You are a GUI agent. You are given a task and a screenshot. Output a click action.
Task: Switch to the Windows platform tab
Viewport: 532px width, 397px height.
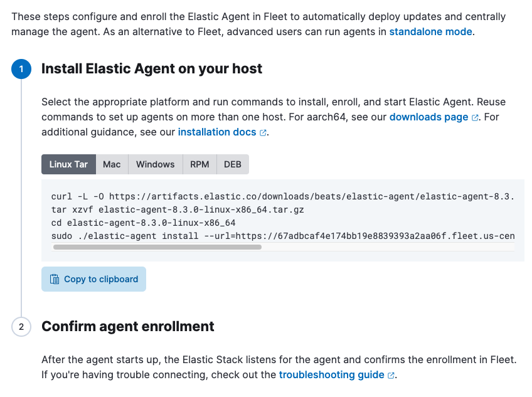click(x=155, y=164)
